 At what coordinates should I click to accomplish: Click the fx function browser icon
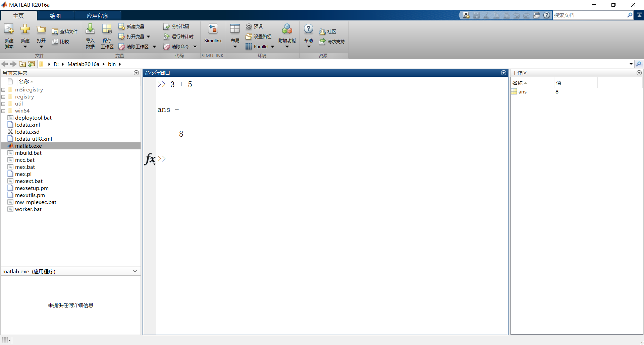[x=150, y=158]
